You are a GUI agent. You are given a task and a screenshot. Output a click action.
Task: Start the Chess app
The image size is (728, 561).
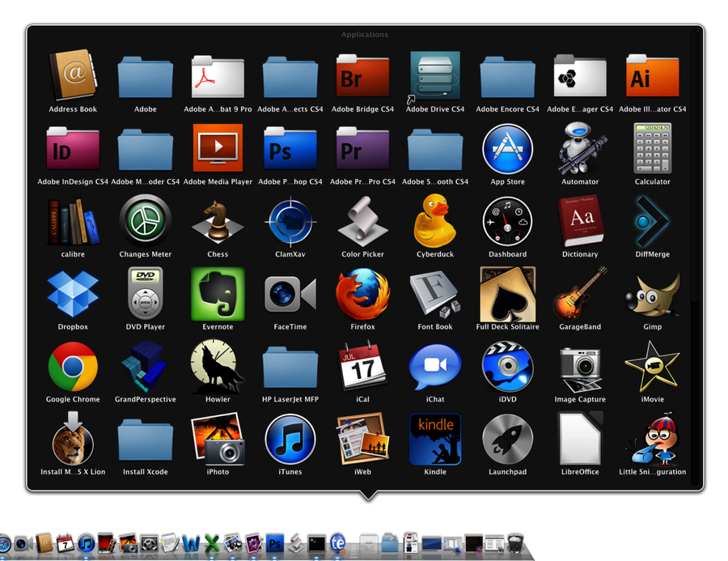[x=218, y=222]
